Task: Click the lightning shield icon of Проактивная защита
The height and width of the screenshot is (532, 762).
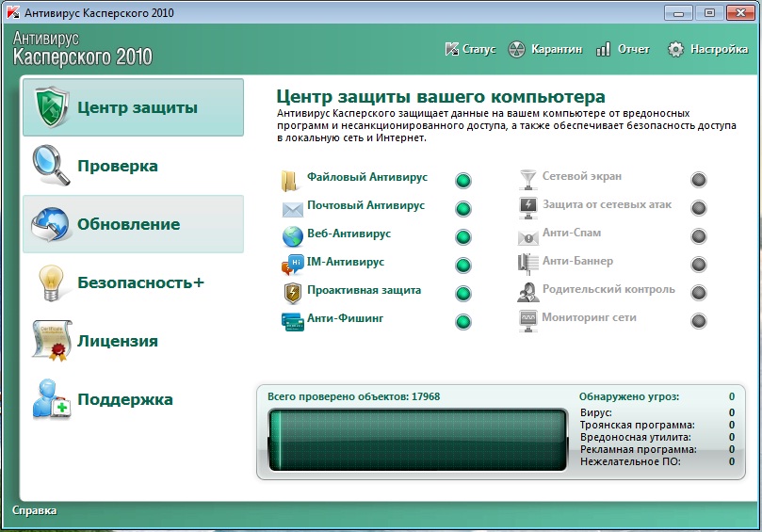Action: point(293,293)
